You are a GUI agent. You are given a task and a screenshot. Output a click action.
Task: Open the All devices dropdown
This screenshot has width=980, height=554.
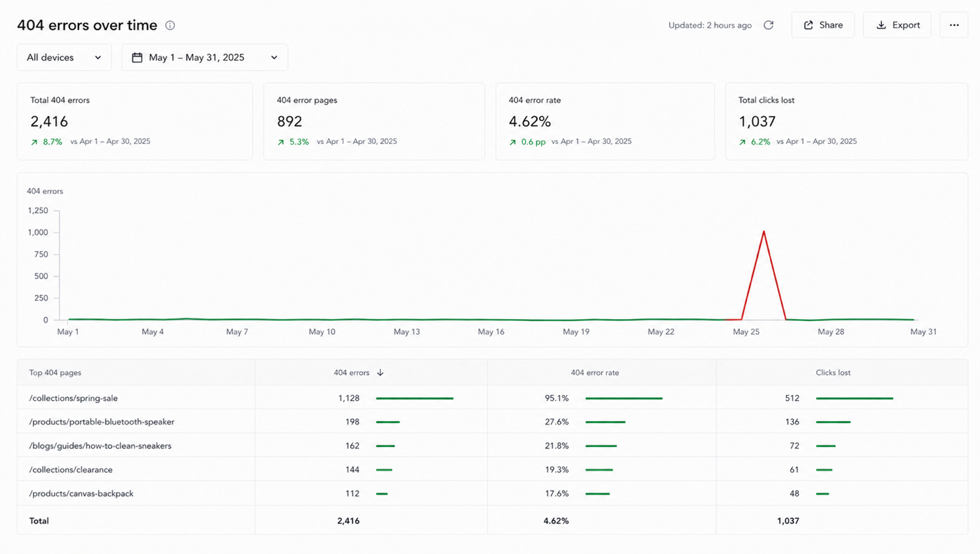coord(64,57)
